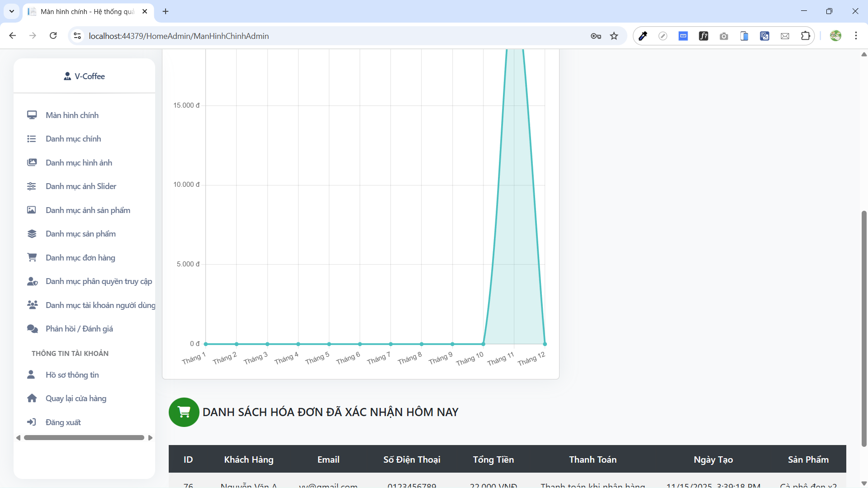Reload the page with the refresh button
Screen dimensions: 868x488
pyautogui.click(x=53, y=36)
